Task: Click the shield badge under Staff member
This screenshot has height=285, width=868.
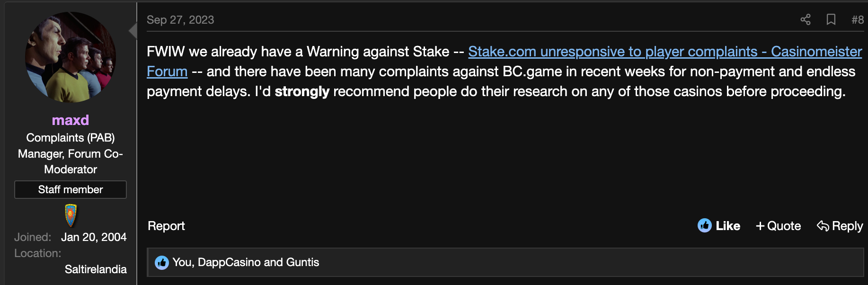Action: (x=71, y=215)
